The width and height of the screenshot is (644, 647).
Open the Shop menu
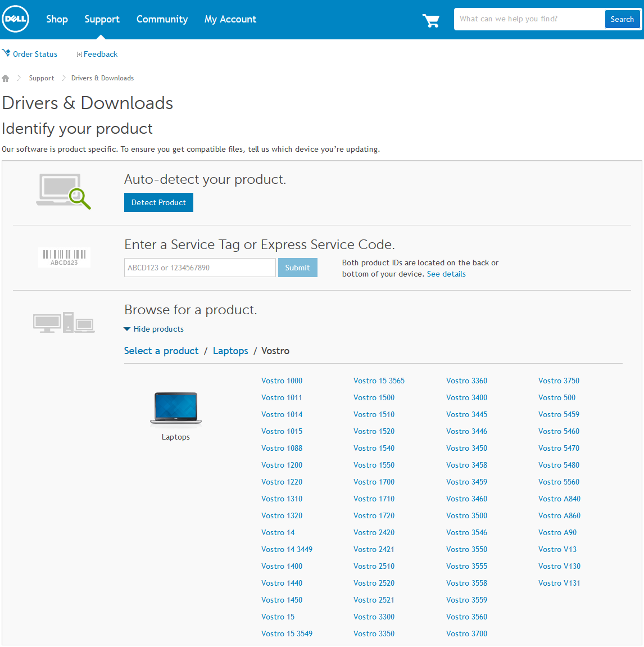pyautogui.click(x=57, y=20)
